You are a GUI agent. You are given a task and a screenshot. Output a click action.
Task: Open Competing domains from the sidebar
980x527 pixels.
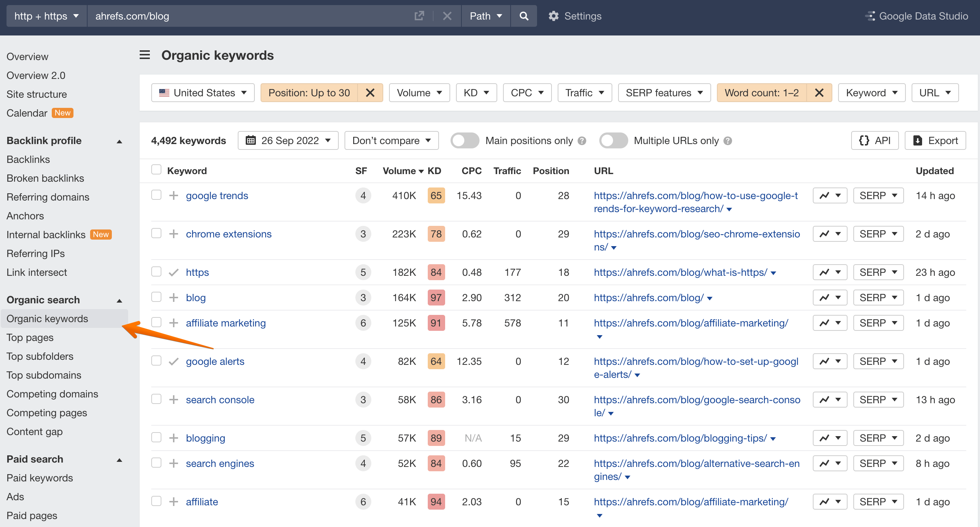tap(52, 394)
